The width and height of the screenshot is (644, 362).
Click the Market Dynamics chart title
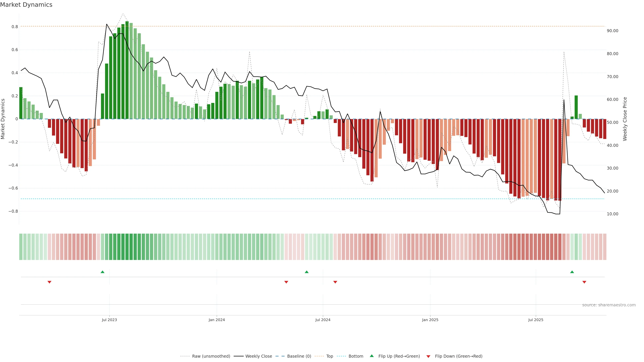(26, 5)
